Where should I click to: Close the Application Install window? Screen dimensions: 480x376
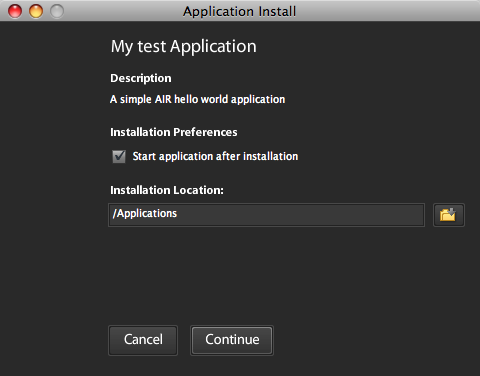point(15,11)
